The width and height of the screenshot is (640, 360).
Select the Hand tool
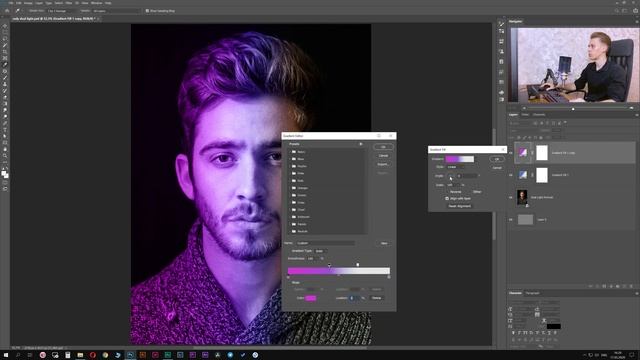coord(5,149)
